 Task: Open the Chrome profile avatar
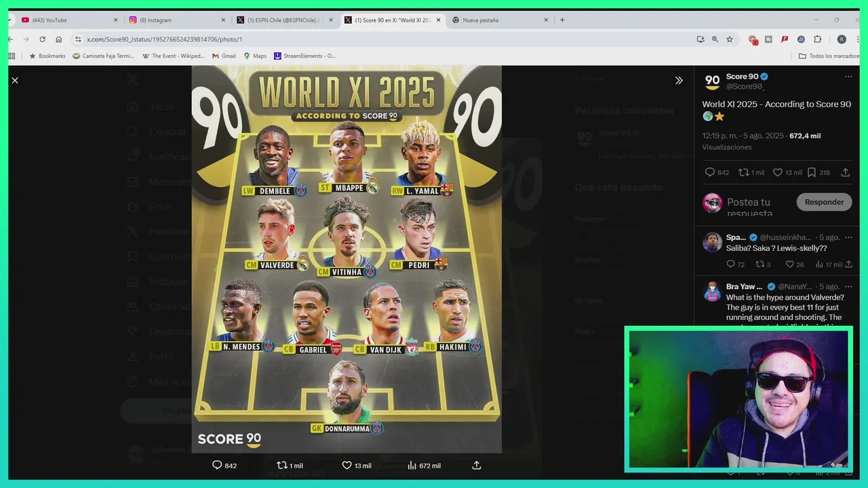point(842,39)
